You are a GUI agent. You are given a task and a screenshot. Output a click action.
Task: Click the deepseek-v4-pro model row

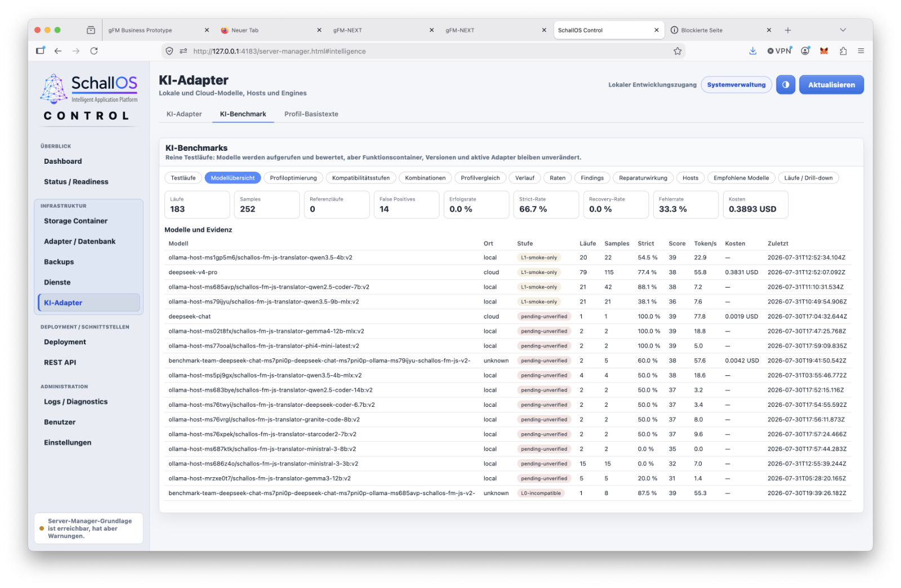509,272
